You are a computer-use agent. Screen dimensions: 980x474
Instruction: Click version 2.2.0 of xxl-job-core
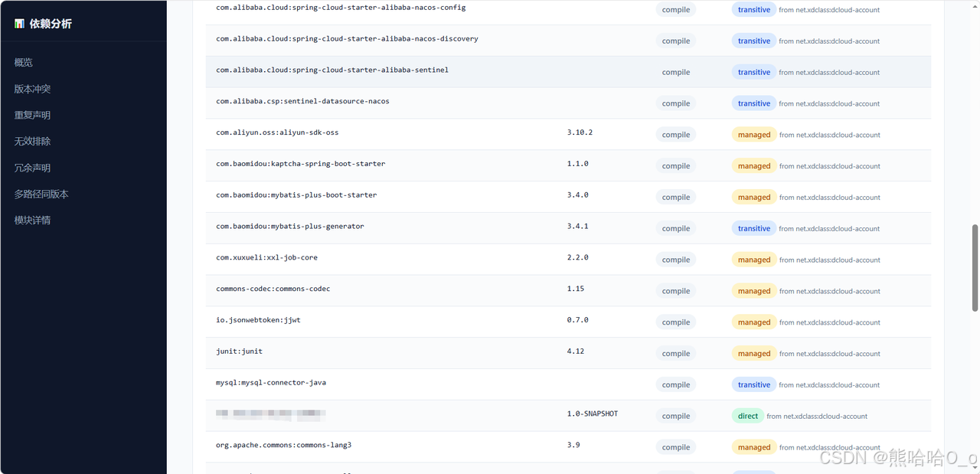click(x=578, y=258)
